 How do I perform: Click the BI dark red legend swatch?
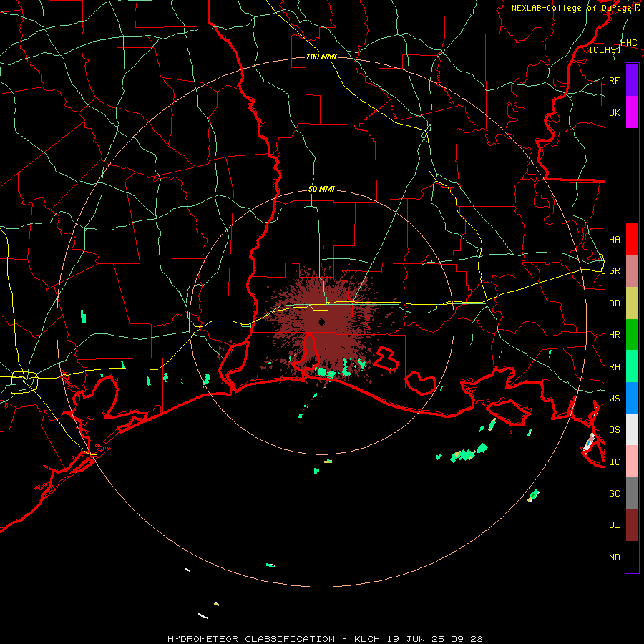632,525
